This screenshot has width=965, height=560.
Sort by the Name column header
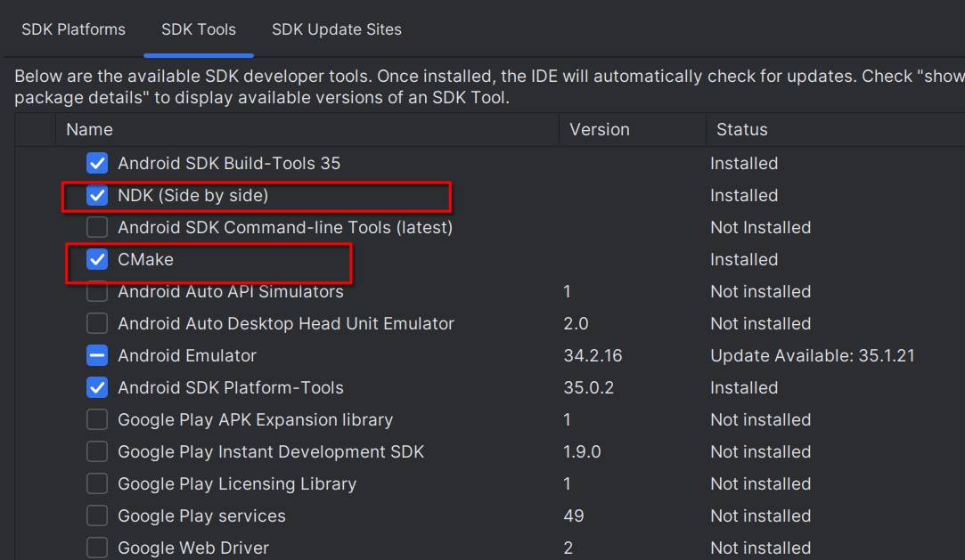click(x=90, y=130)
